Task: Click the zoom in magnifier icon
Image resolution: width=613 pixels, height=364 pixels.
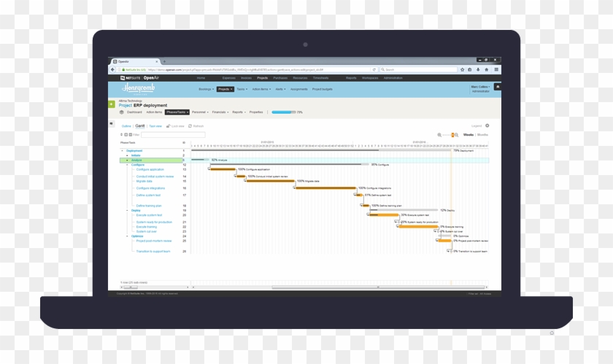Action: click(x=458, y=135)
